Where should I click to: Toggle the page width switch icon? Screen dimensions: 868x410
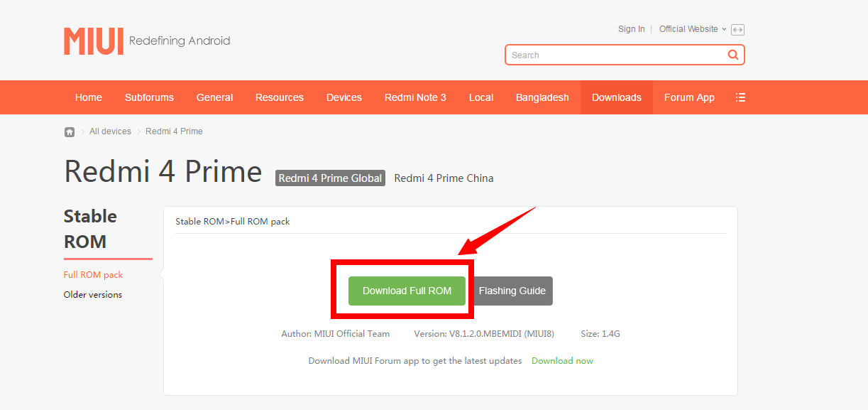[738, 30]
